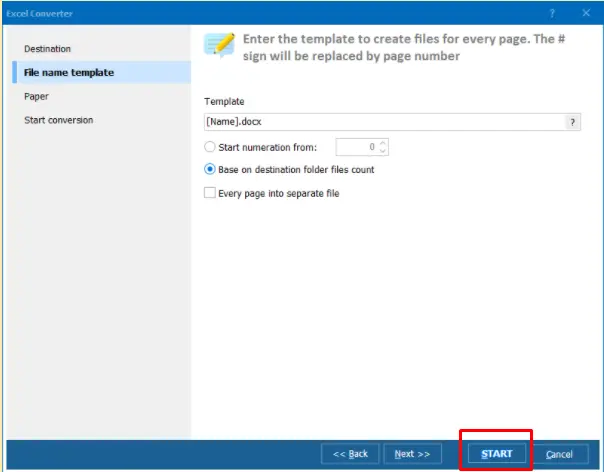Select Base on destination folder files count
The height and width of the screenshot is (472, 604).
pyautogui.click(x=210, y=169)
